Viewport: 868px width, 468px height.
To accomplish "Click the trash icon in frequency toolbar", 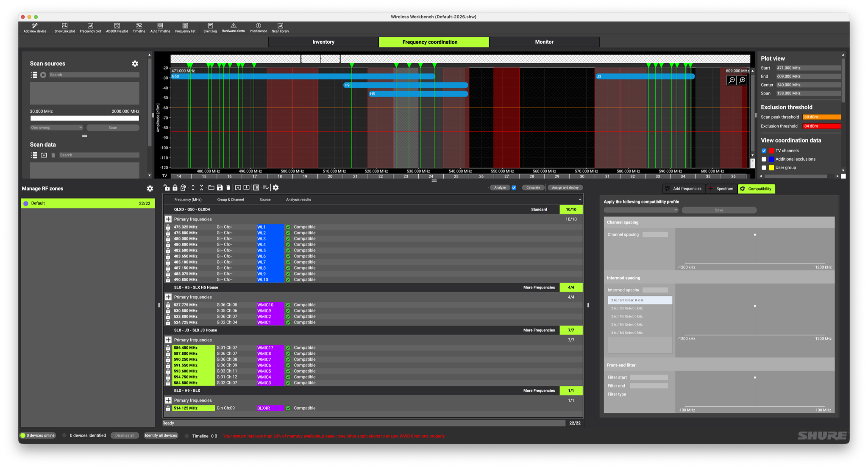I will (x=228, y=188).
